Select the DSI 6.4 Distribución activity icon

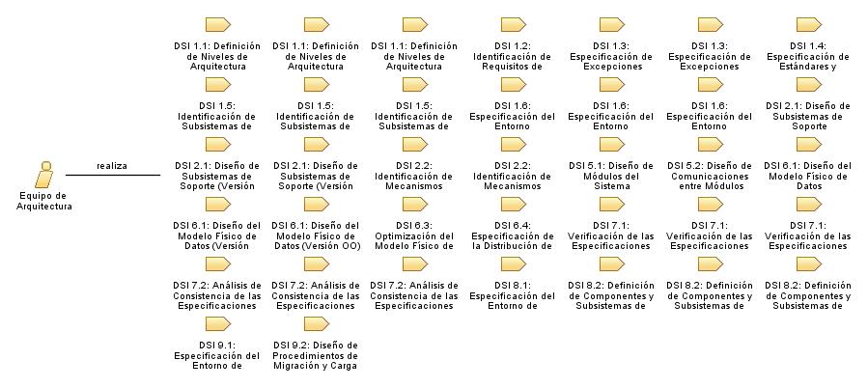click(x=512, y=205)
